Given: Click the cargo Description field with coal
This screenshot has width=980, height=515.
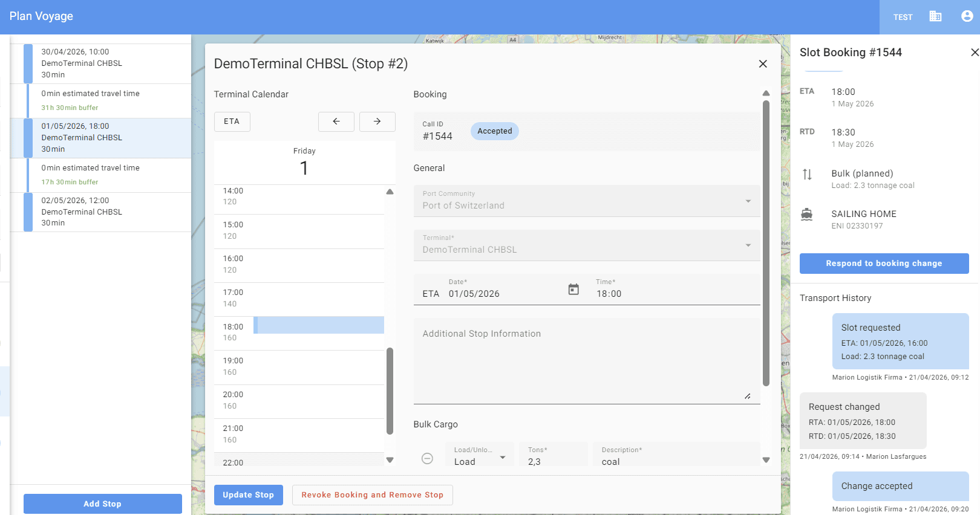Looking at the screenshot, I should 676,455.
